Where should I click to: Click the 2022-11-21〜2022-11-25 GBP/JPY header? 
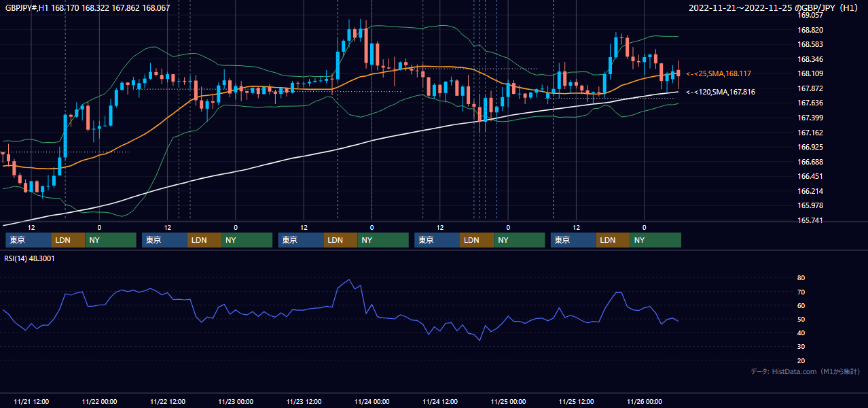point(774,8)
